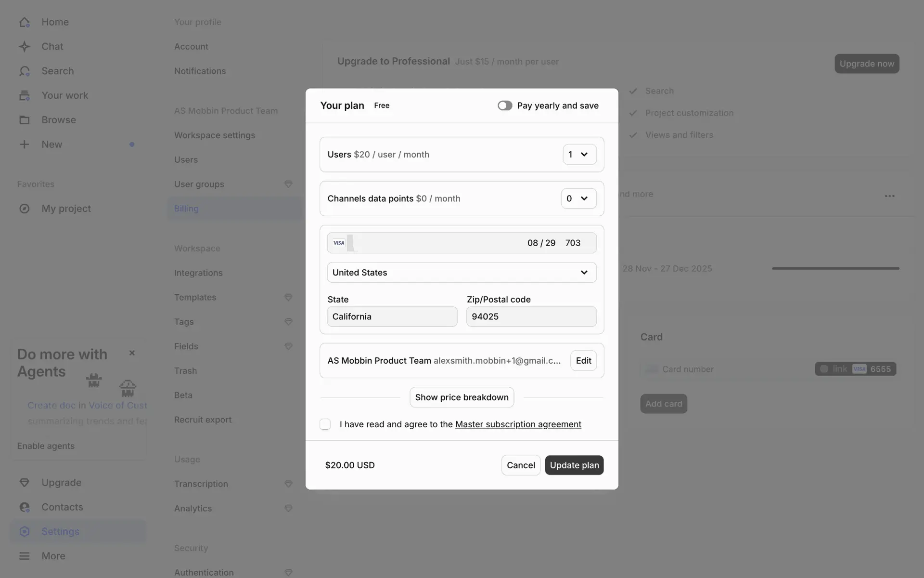Check the Master subscription agreement checkbox
924x578 pixels.
pyautogui.click(x=325, y=424)
